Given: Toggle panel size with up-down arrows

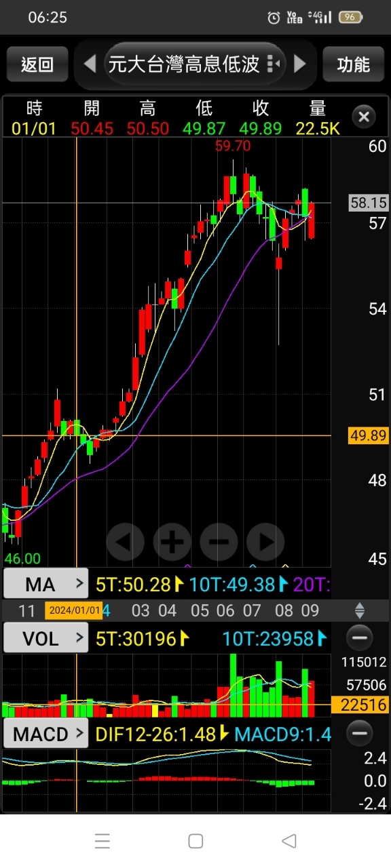Looking at the screenshot, I should (360, 610).
